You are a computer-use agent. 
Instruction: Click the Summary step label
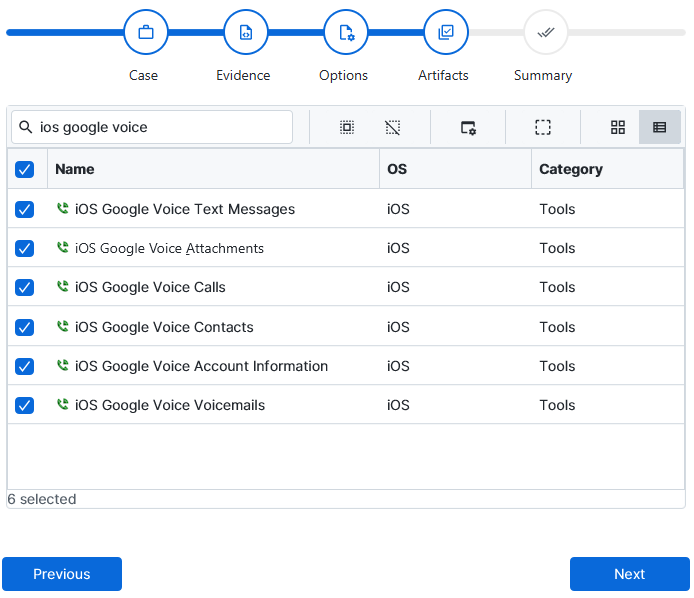pyautogui.click(x=543, y=76)
